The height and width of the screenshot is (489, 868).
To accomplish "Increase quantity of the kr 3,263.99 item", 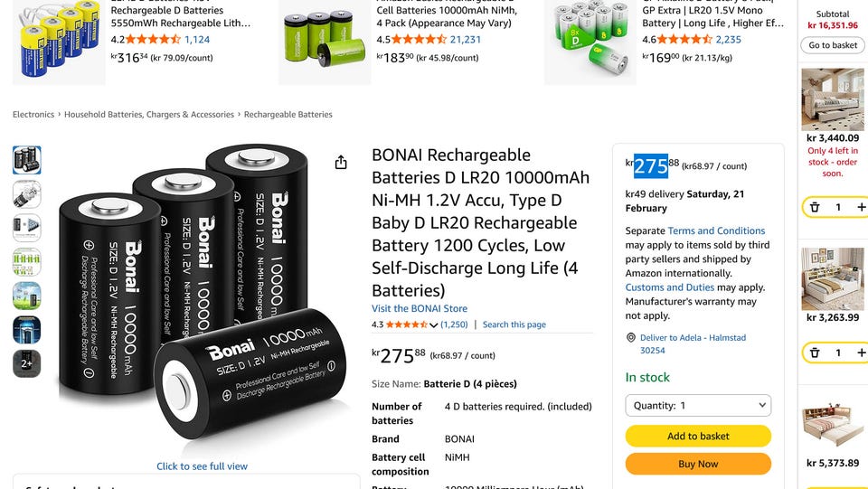I will pos(861,353).
